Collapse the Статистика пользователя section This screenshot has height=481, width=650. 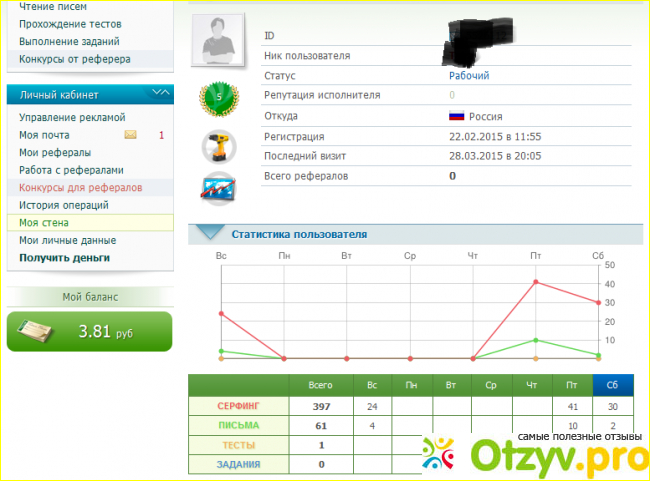coord(209,234)
